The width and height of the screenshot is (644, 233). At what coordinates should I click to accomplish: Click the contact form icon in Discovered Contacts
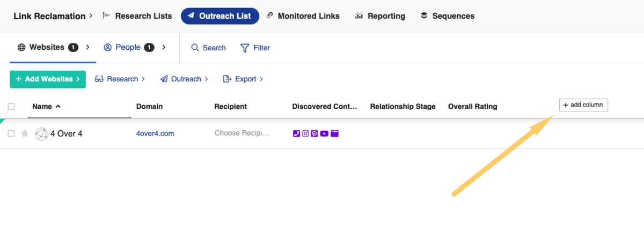[334, 134]
